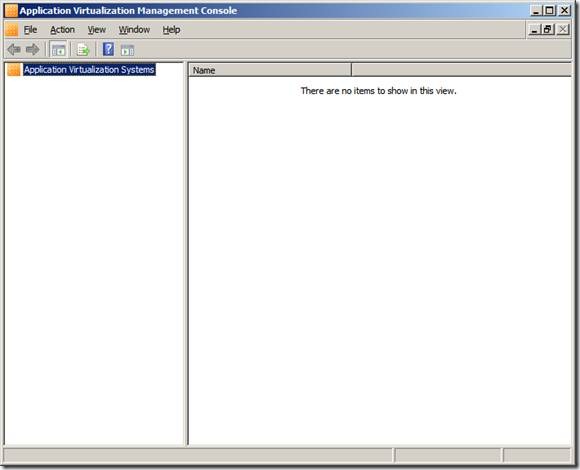580x470 pixels.
Task: Open the Help menu
Action: [171, 30]
